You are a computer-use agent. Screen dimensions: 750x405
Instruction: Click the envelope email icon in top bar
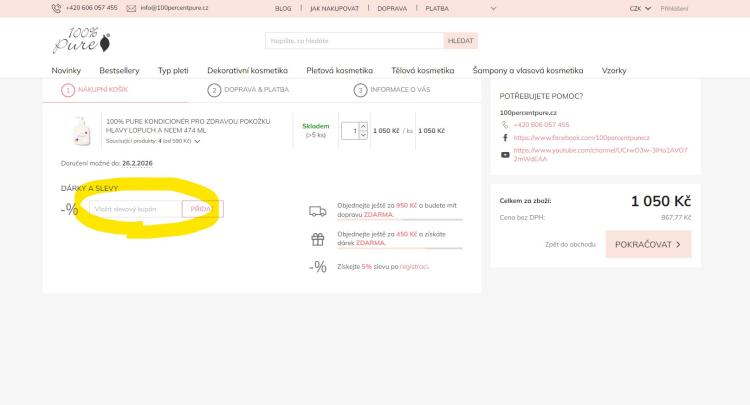[x=131, y=9]
